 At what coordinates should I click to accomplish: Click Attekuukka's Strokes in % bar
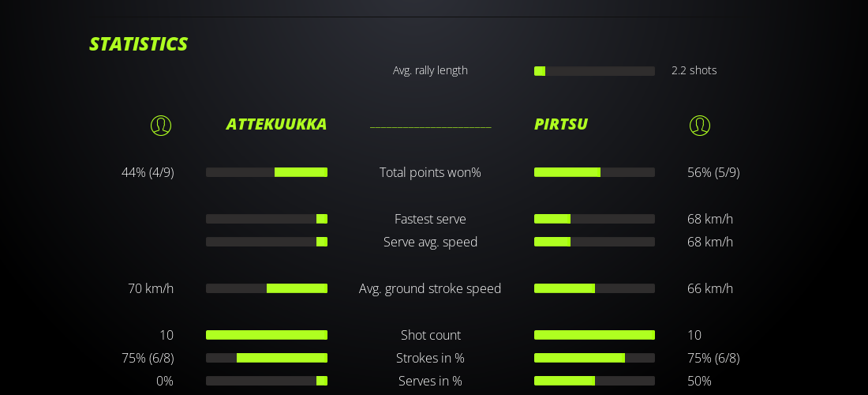[x=267, y=358]
